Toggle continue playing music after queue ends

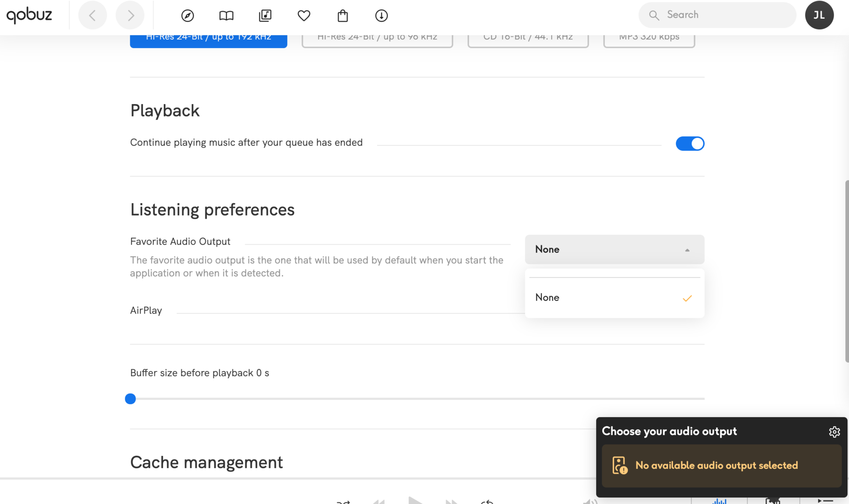pos(690,143)
